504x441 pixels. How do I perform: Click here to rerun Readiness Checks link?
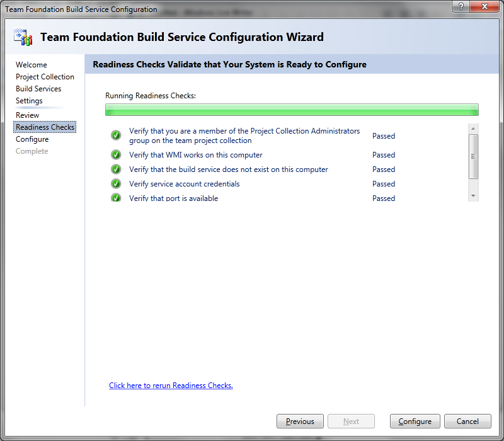(x=171, y=386)
